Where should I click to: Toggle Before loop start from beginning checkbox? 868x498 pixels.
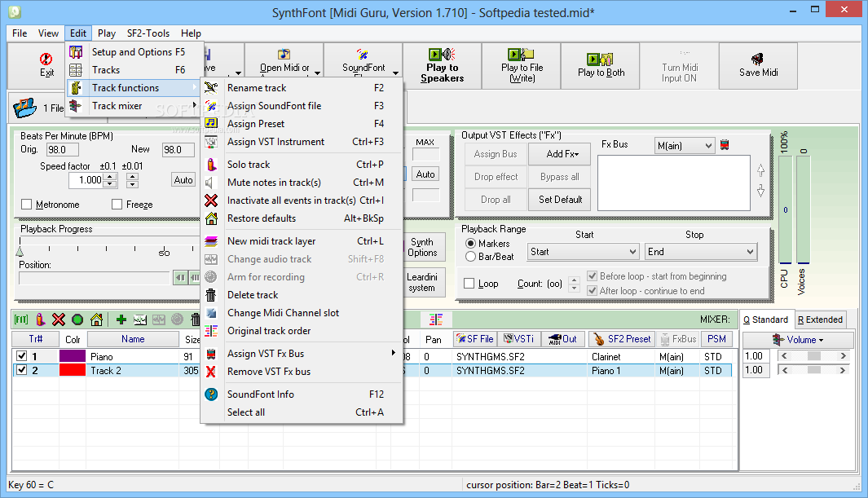tap(593, 275)
